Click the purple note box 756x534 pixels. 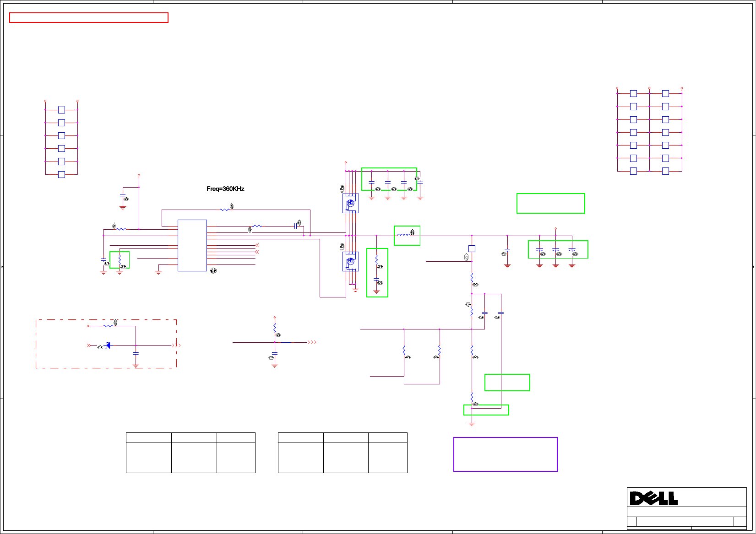pos(506,454)
